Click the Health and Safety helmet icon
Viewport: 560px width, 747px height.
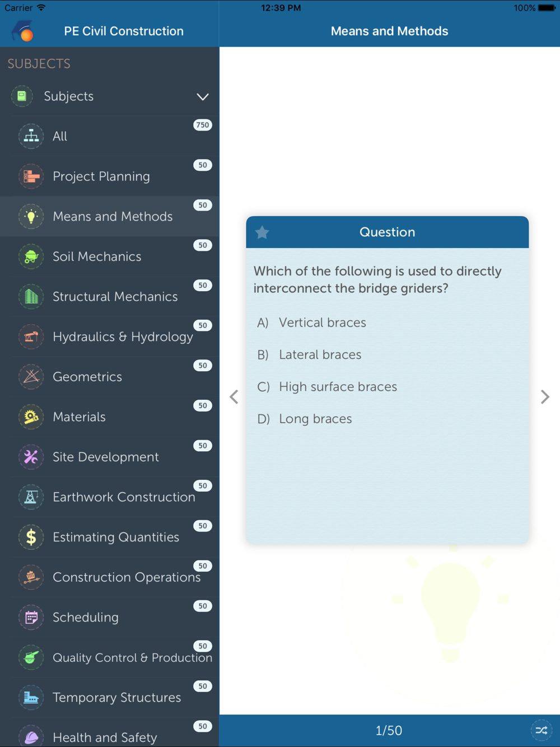click(x=31, y=737)
